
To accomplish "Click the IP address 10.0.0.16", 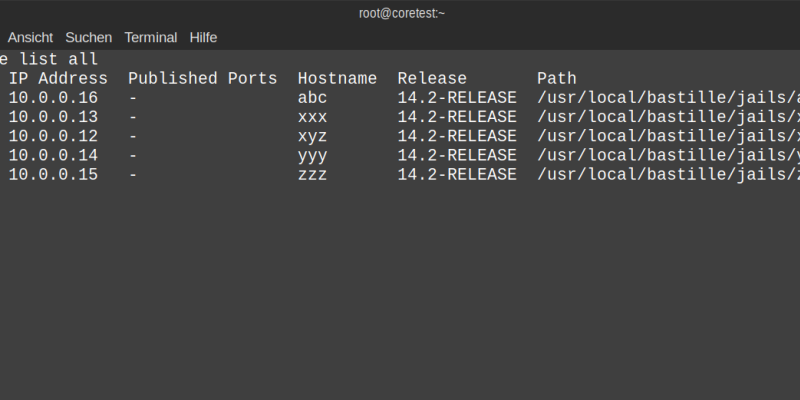I will 53,98.
